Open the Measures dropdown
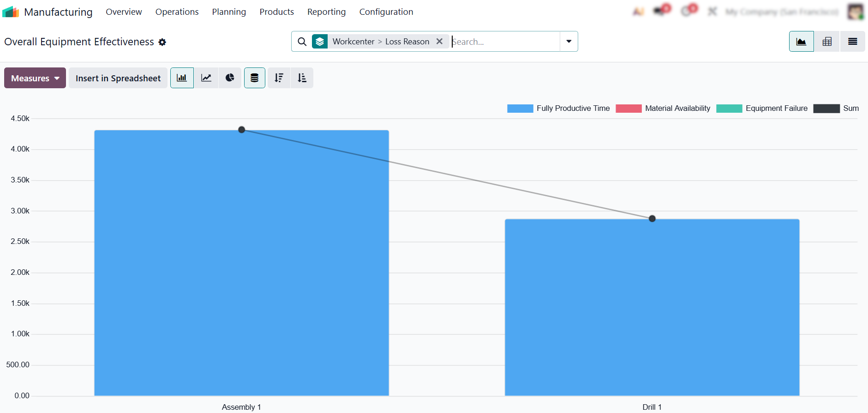 coord(35,78)
